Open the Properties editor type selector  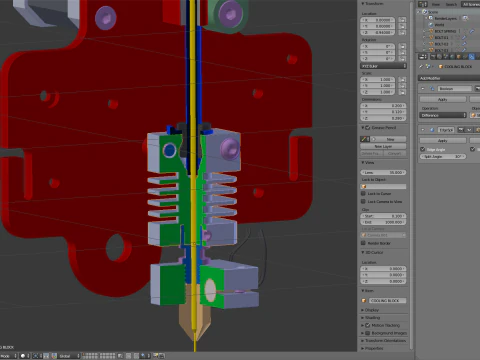[x=423, y=57]
